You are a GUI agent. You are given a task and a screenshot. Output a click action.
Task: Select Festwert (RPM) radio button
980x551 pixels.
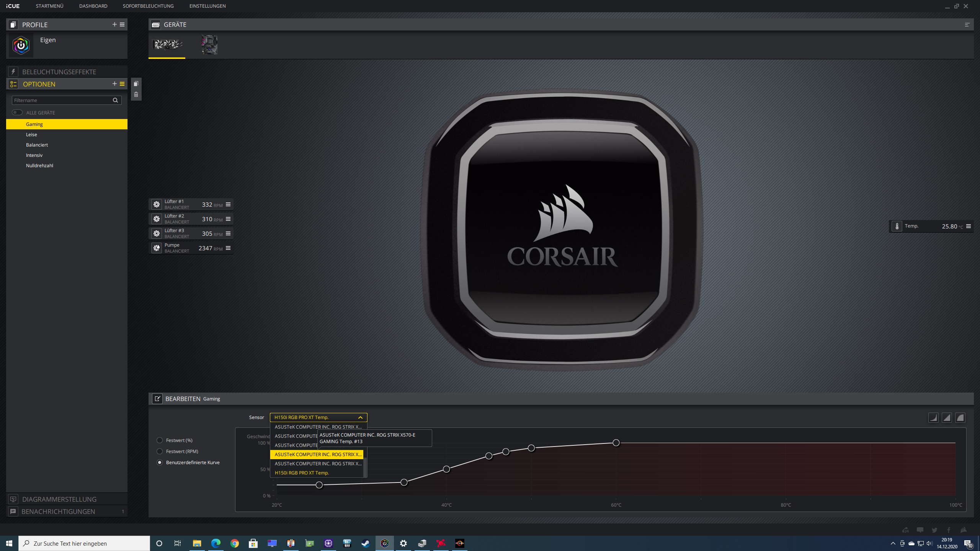(x=160, y=452)
